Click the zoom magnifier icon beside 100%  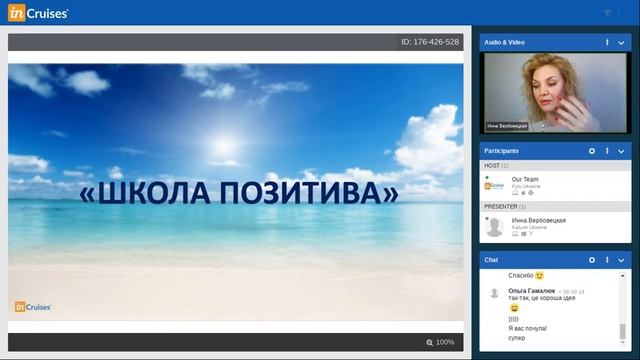[429, 342]
